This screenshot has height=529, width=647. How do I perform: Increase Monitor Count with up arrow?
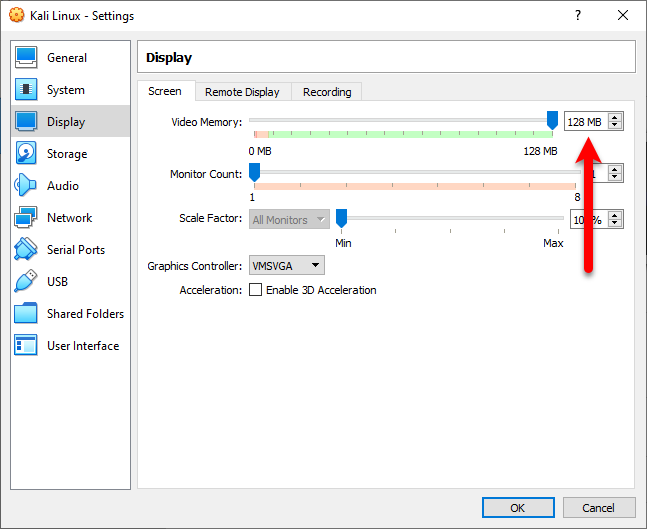[x=615, y=169]
